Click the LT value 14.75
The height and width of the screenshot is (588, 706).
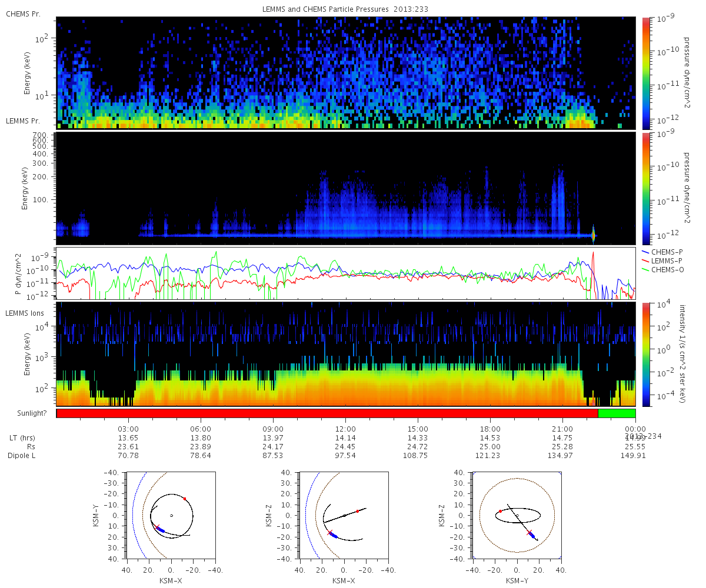pyautogui.click(x=562, y=438)
